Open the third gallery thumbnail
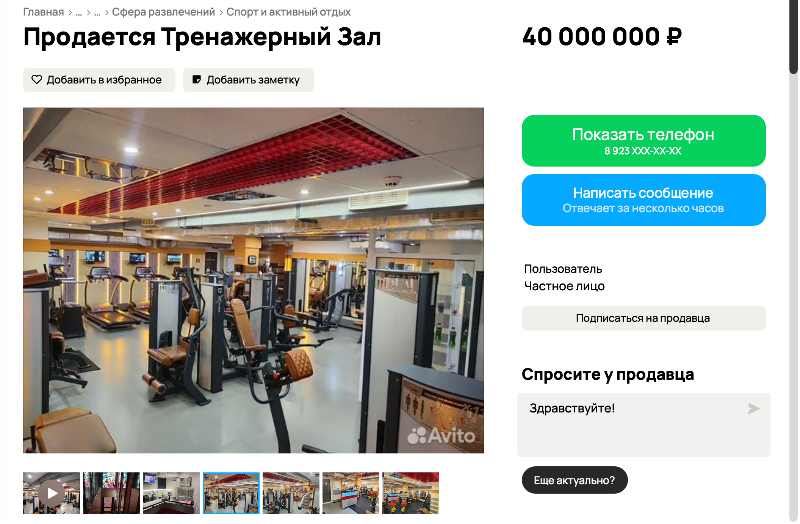This screenshot has width=800, height=524. click(x=171, y=493)
